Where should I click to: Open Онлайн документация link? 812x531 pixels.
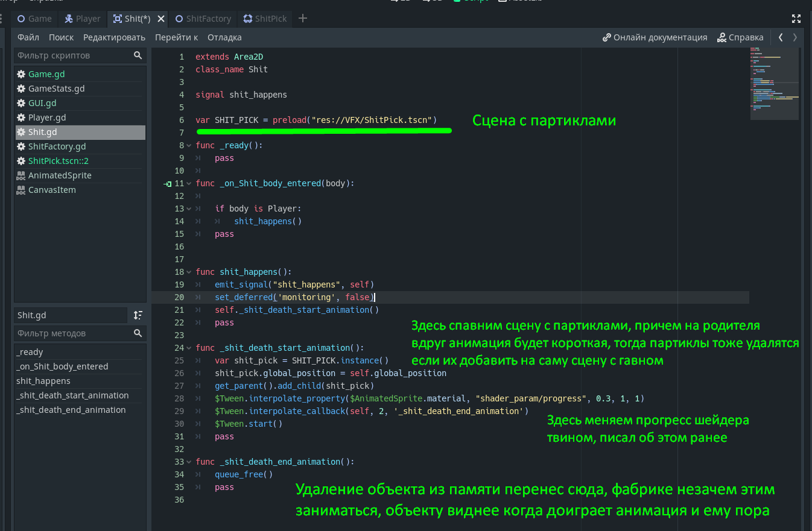point(655,37)
